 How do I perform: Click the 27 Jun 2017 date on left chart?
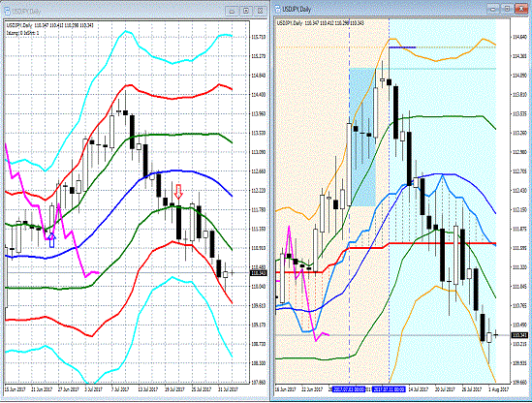coord(69,389)
